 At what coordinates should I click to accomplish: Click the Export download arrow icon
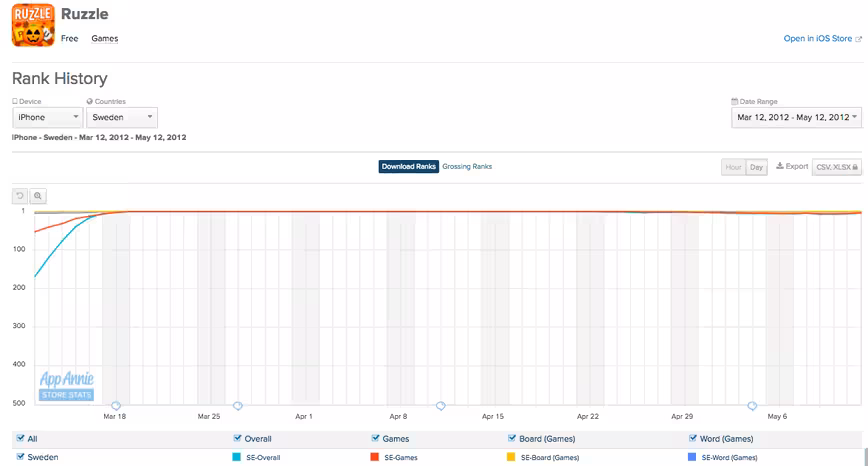[779, 166]
